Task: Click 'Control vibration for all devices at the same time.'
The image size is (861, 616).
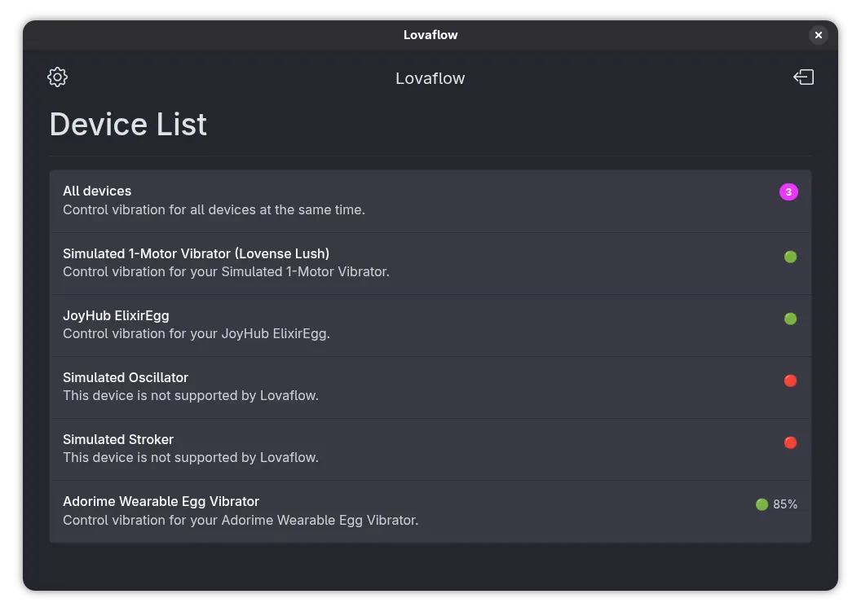Action: click(x=214, y=210)
